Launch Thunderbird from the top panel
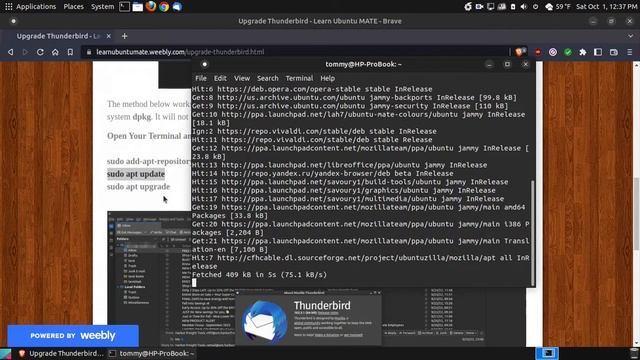640x360 pixels. tap(177, 7)
